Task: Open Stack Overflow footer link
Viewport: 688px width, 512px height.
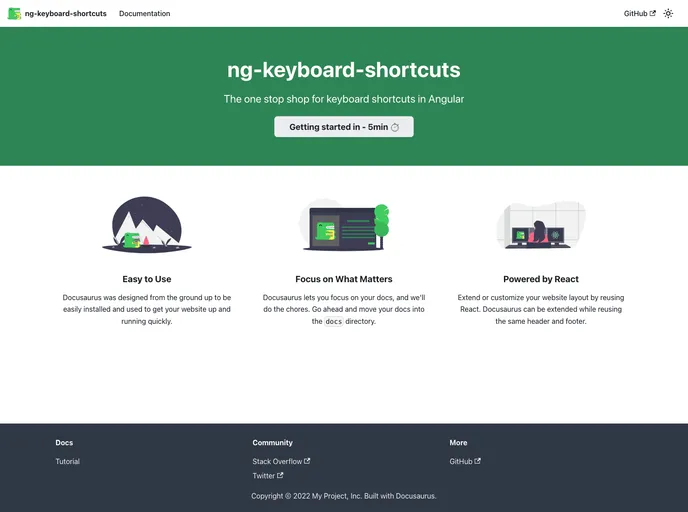Action: (281, 461)
